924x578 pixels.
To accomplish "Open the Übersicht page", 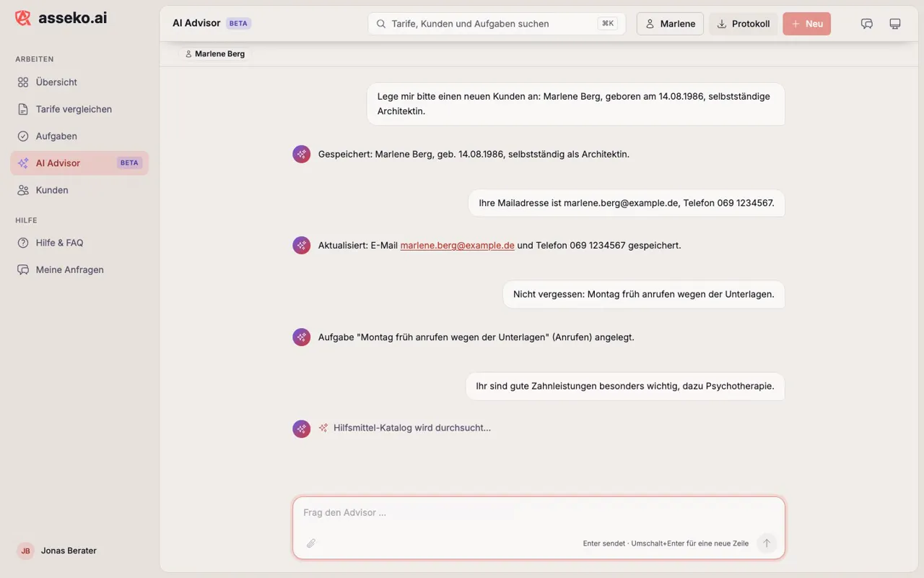I will (79, 82).
